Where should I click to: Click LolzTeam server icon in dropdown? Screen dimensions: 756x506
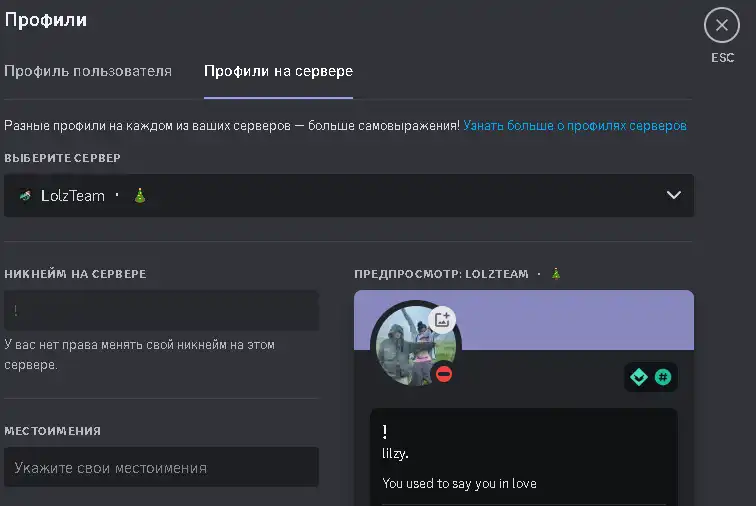pos(25,195)
